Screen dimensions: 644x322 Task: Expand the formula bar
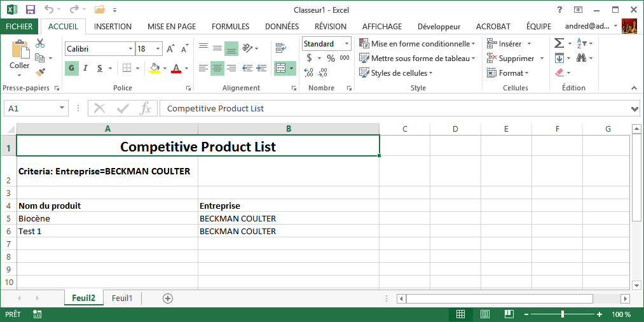(635, 109)
